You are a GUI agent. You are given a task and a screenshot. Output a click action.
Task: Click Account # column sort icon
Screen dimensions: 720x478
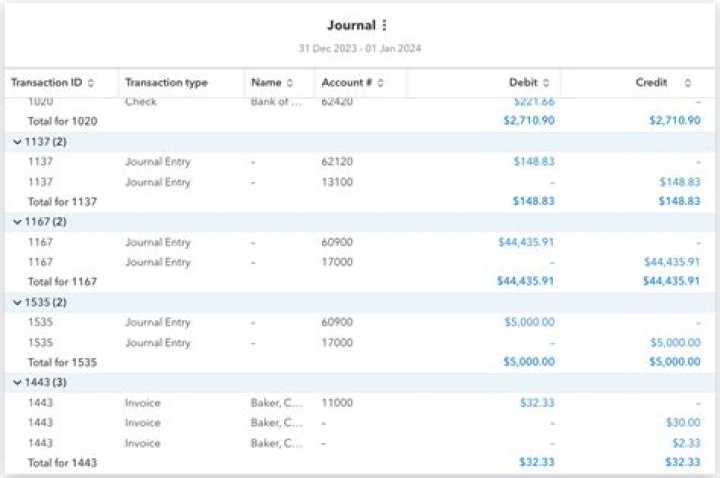click(x=380, y=83)
